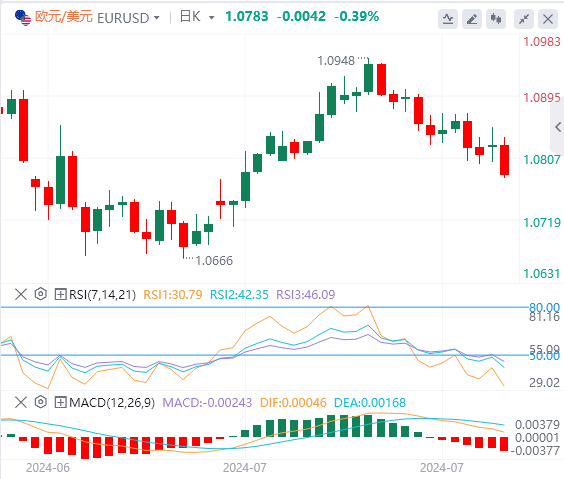
Task: Click the 2024-06 date axis label
Action: 48,468
